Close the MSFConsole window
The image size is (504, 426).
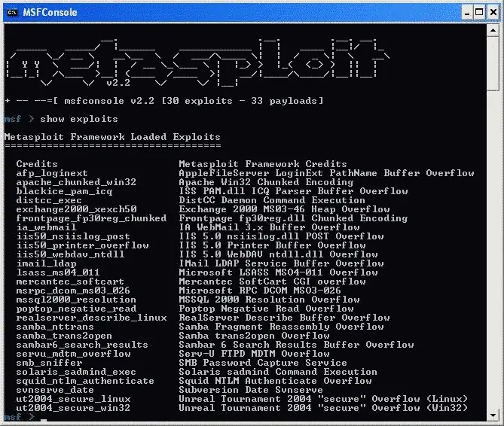(x=493, y=13)
